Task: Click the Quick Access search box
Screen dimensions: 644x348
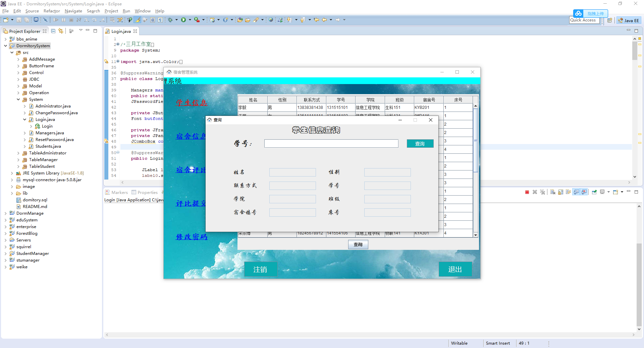Action: (585, 20)
